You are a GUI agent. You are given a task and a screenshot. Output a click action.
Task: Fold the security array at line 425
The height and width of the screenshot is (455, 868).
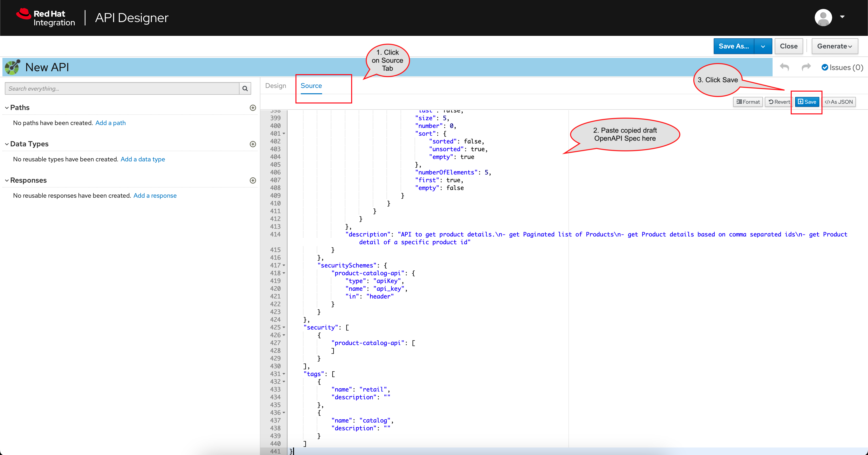284,328
